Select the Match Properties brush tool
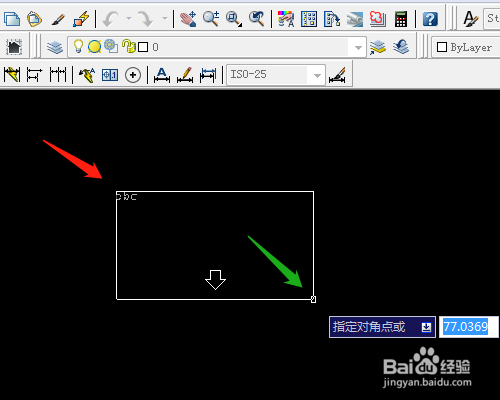The height and width of the screenshot is (400, 500). point(58,19)
